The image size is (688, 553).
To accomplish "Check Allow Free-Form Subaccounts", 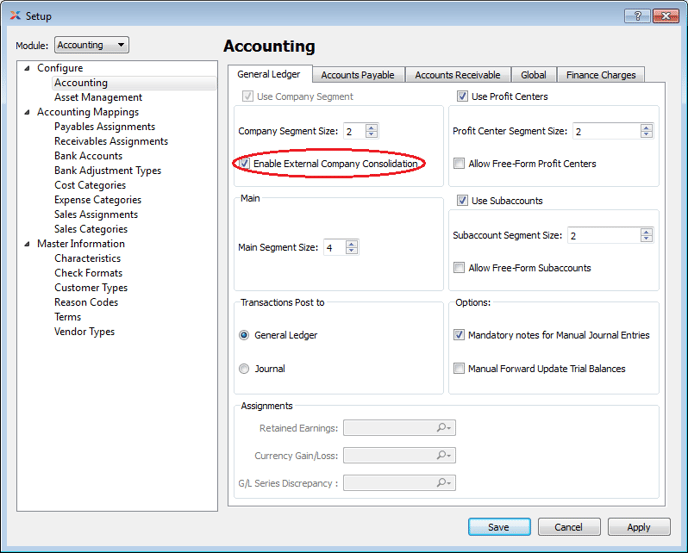I will (x=459, y=268).
